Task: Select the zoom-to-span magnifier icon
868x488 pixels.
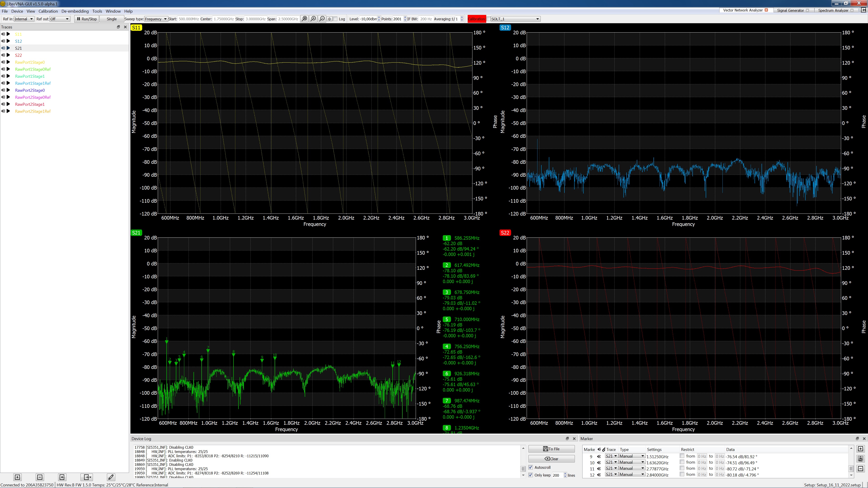Action: pyautogui.click(x=304, y=19)
